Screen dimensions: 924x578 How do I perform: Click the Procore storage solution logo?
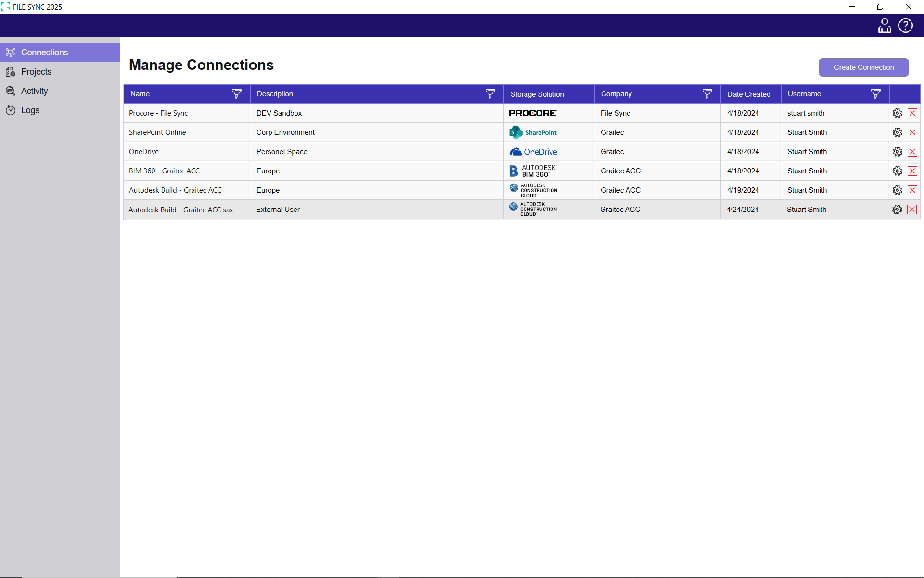click(x=532, y=113)
